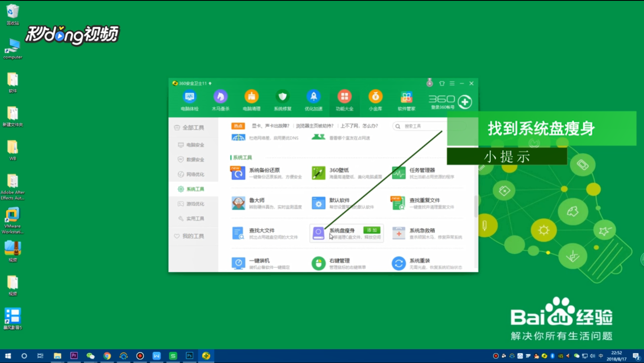Click the medal icon in the 360 title bar

(430, 83)
